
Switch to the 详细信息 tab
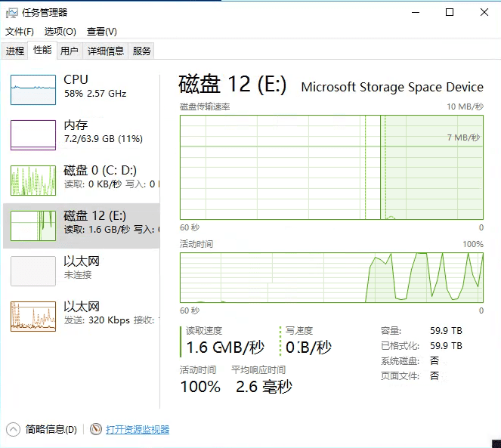pyautogui.click(x=106, y=51)
